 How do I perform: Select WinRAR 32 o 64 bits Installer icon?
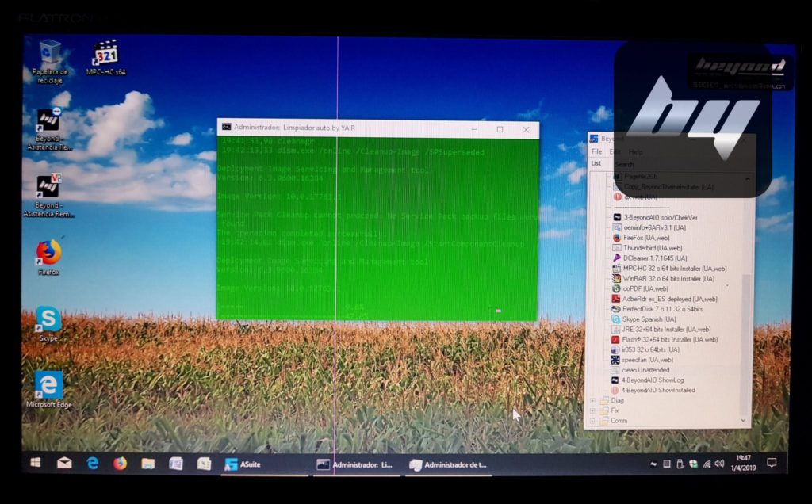tap(616, 278)
